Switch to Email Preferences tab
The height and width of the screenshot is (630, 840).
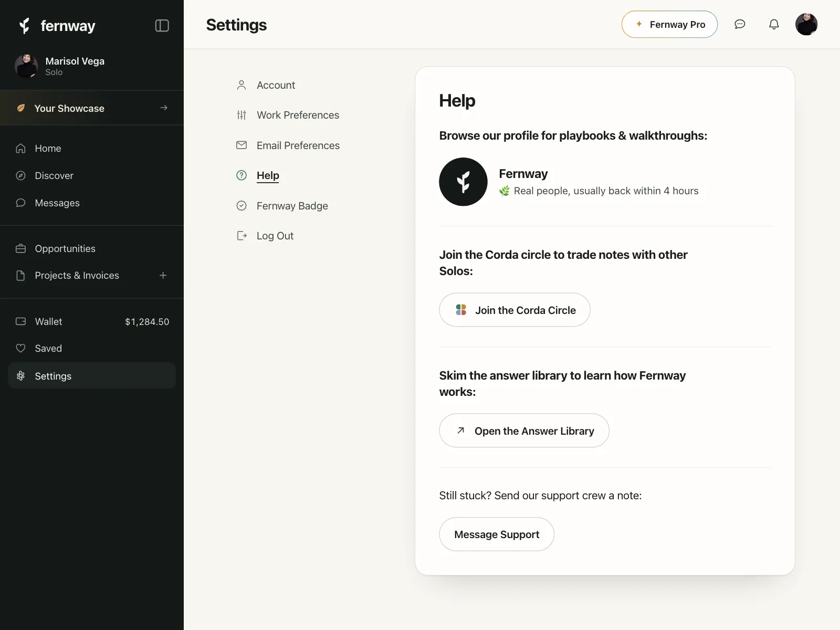(298, 145)
